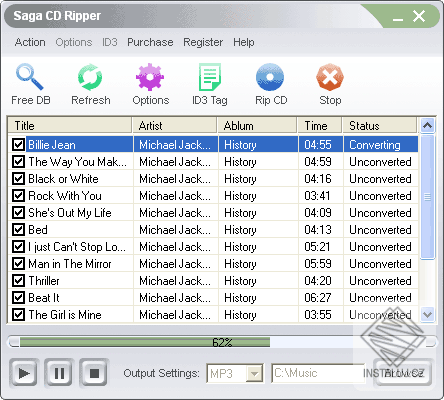Toggle the Beat It checkbox
The height and width of the screenshot is (400, 444).
tap(18, 298)
